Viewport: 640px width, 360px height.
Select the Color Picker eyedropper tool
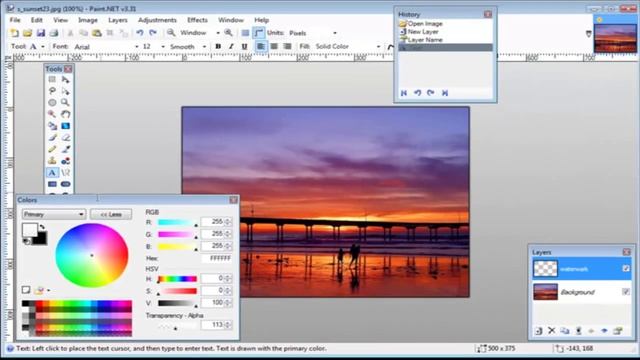click(65, 149)
